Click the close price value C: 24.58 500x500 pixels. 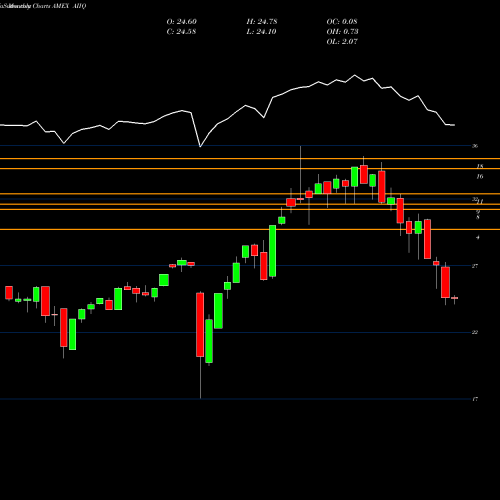pos(181,32)
